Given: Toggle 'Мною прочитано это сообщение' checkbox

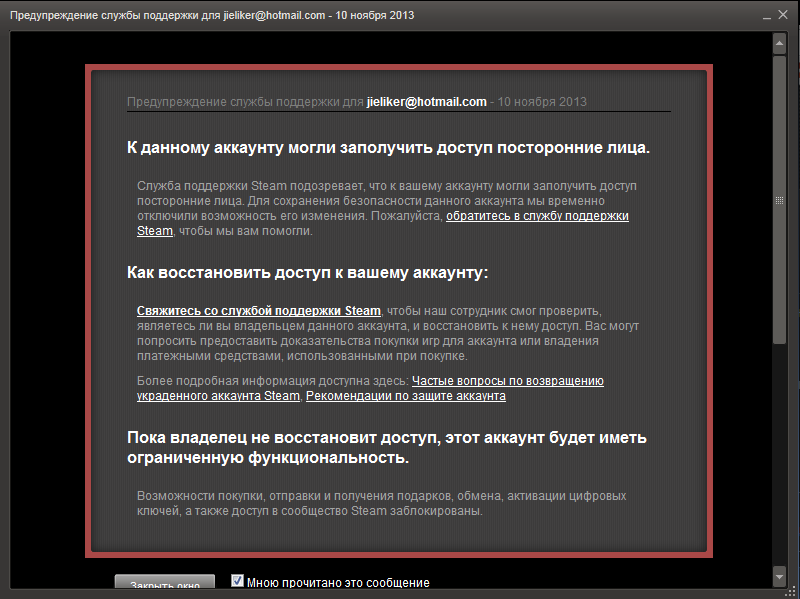Looking at the screenshot, I should click(x=237, y=581).
